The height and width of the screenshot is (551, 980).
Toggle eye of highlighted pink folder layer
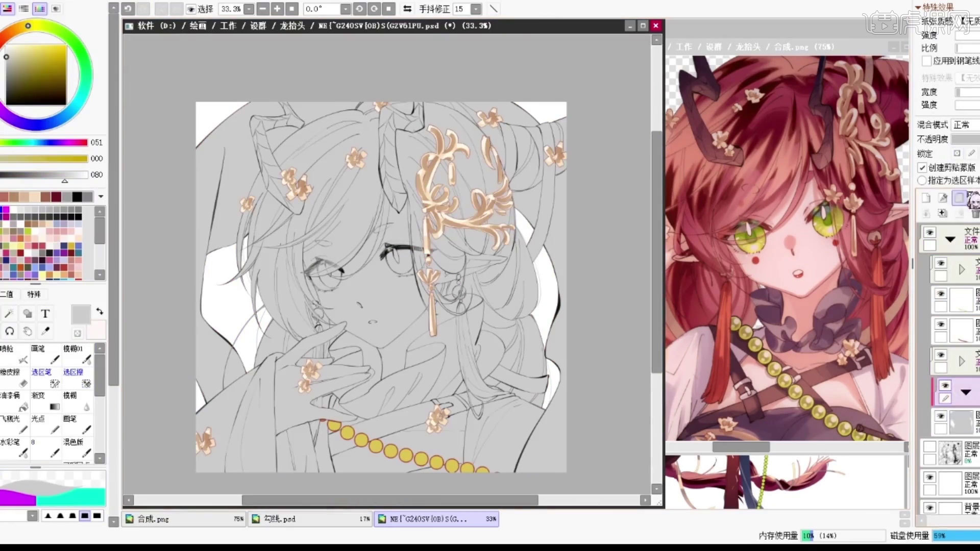click(x=945, y=385)
